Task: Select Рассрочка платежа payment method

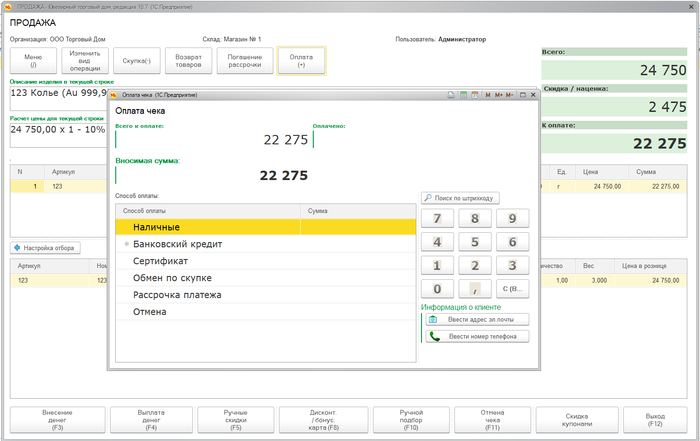Action: [266, 295]
